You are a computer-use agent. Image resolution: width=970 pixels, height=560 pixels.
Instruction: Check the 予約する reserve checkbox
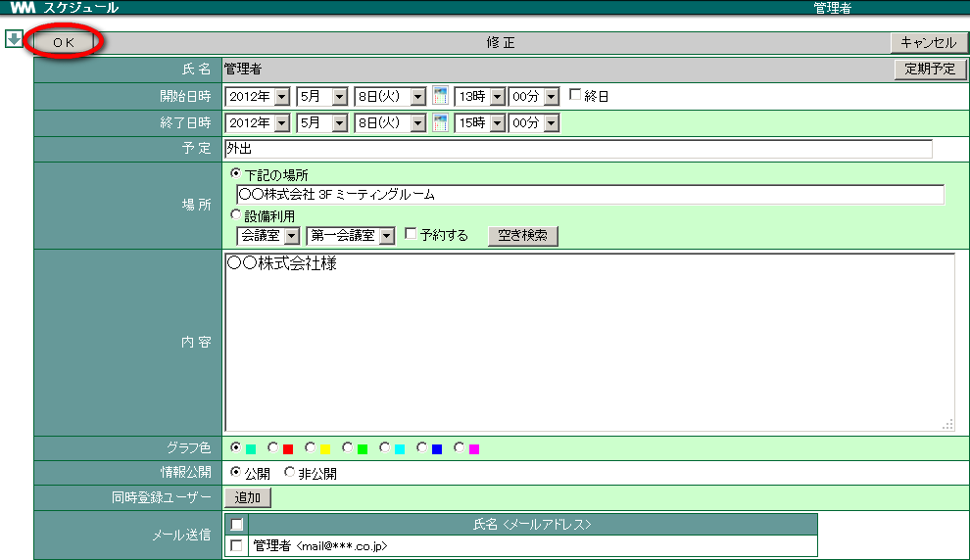point(411,234)
